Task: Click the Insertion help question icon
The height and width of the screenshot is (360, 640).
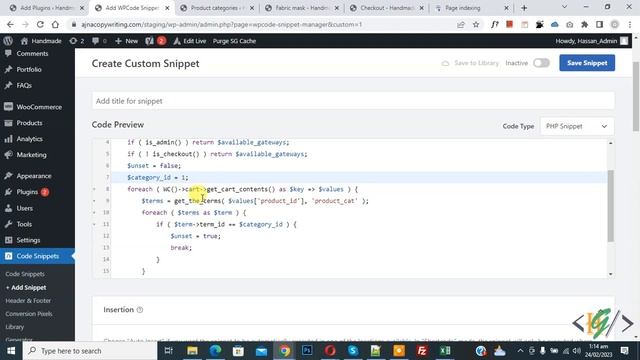Action: (x=140, y=310)
